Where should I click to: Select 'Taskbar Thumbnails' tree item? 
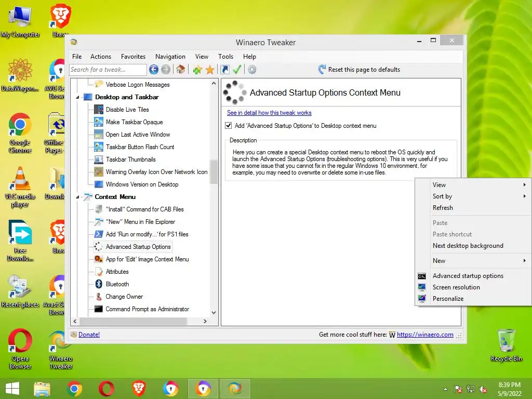click(x=130, y=159)
